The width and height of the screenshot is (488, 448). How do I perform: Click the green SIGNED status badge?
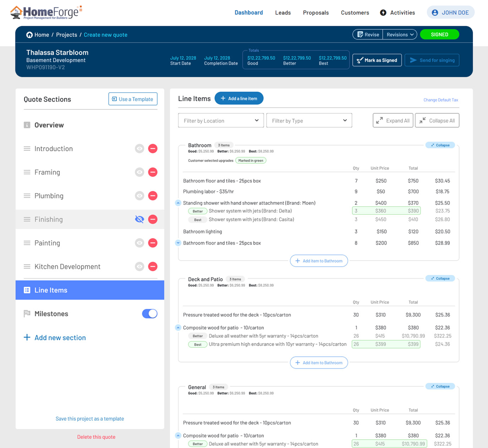(439, 35)
